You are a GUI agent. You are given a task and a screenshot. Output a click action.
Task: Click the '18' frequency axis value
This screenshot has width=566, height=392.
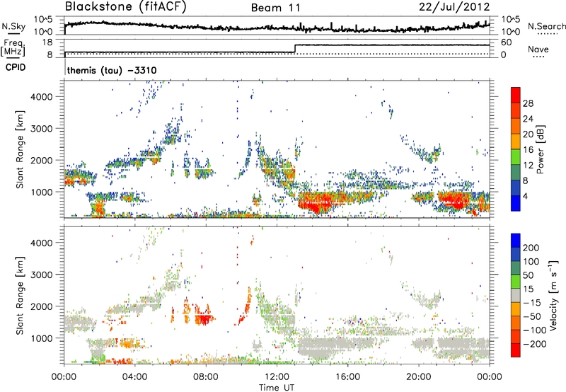(x=47, y=42)
